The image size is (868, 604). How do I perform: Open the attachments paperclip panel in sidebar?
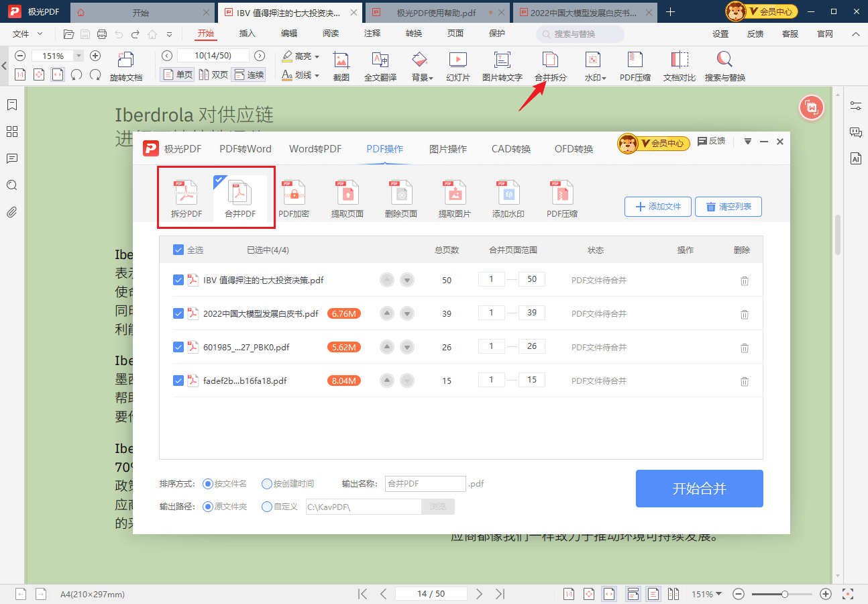12,212
